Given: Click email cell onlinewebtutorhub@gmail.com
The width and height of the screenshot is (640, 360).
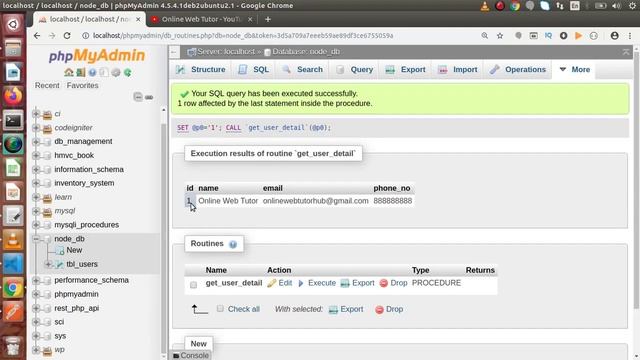Looking at the screenshot, I should click(316, 201).
